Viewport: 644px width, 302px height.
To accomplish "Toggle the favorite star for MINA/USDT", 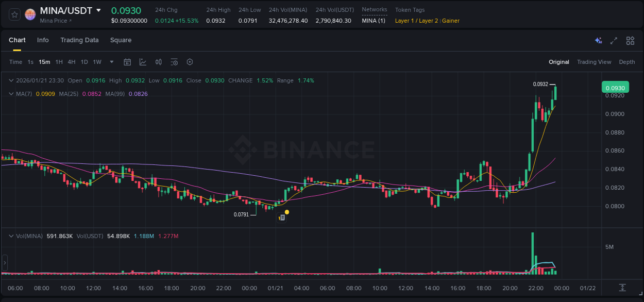I will point(14,14).
